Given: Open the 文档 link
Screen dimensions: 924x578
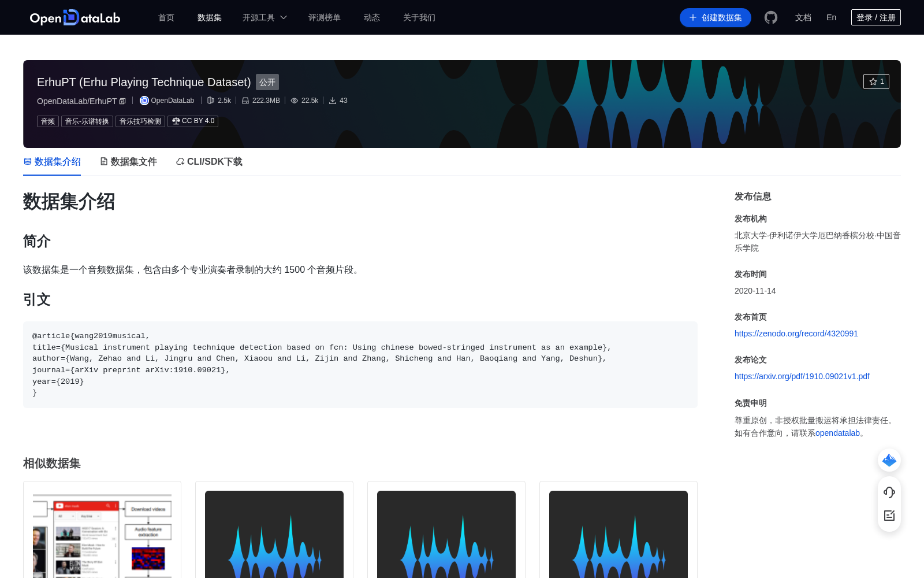Looking at the screenshot, I should (803, 17).
